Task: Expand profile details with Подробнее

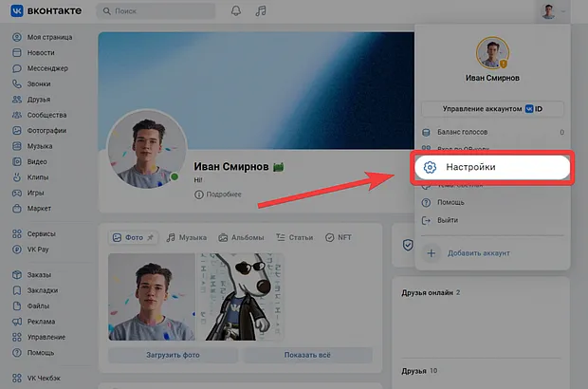Action: tap(218, 194)
